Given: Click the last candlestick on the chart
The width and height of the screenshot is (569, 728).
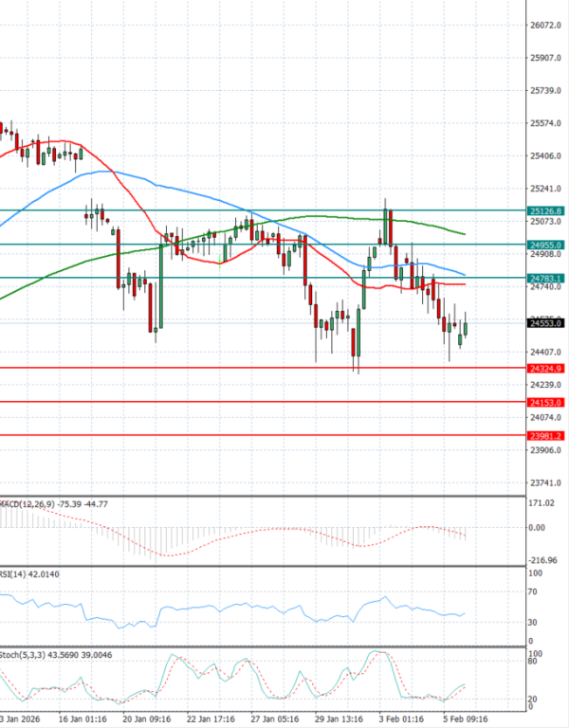Looking at the screenshot, I should (466, 328).
